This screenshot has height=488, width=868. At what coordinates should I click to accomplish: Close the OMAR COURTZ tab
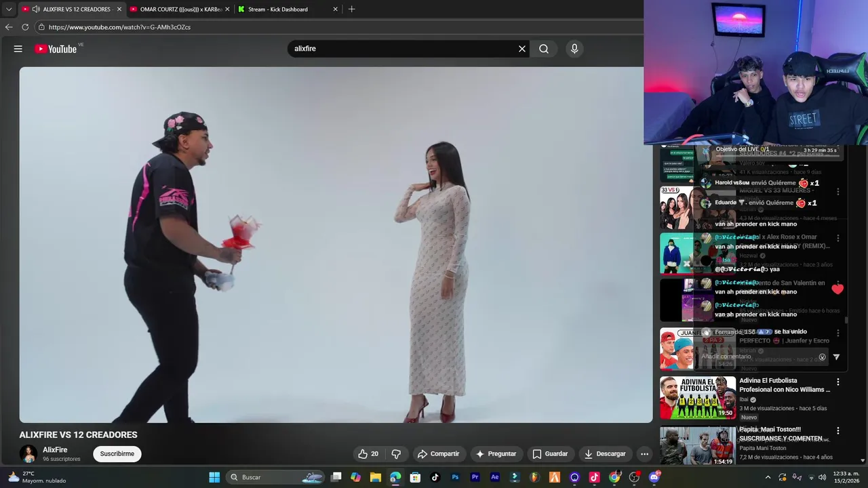pyautogui.click(x=227, y=9)
